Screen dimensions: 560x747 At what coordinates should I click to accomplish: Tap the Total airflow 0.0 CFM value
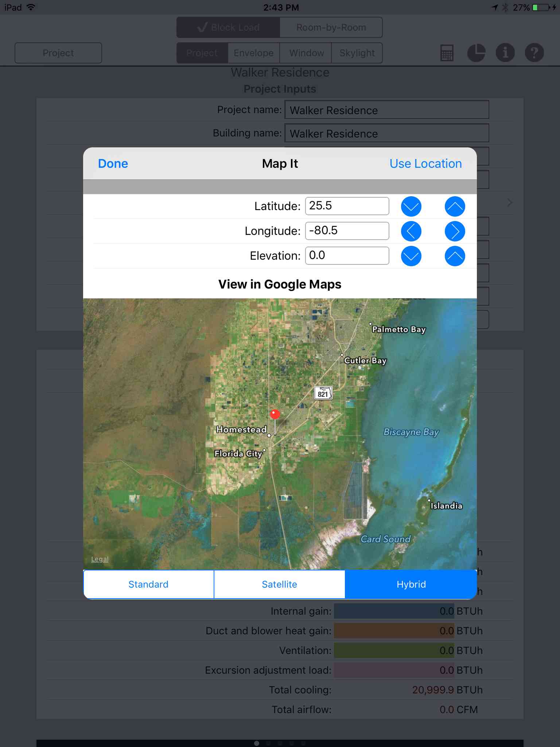point(459,709)
